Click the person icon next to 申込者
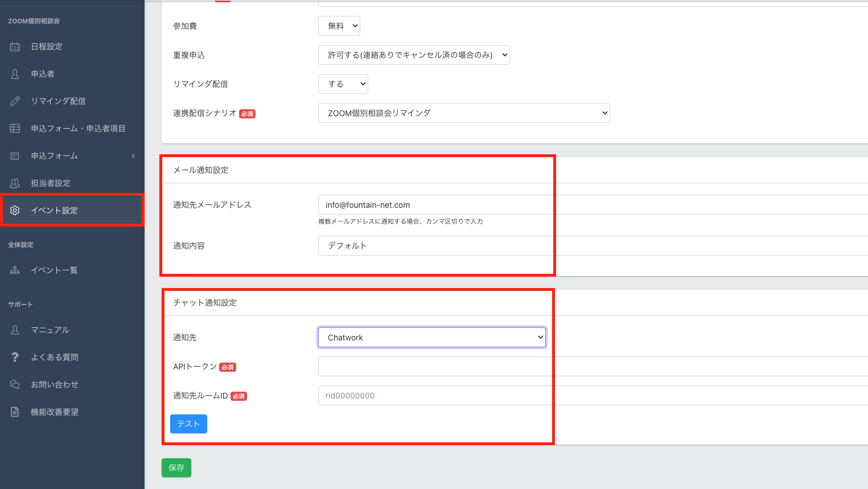Image resolution: width=868 pixels, height=489 pixels. [x=15, y=74]
